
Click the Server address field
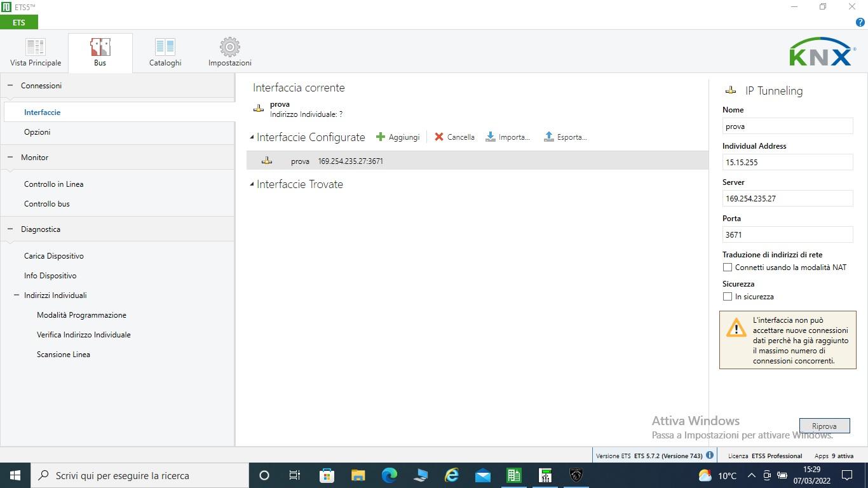(x=787, y=198)
